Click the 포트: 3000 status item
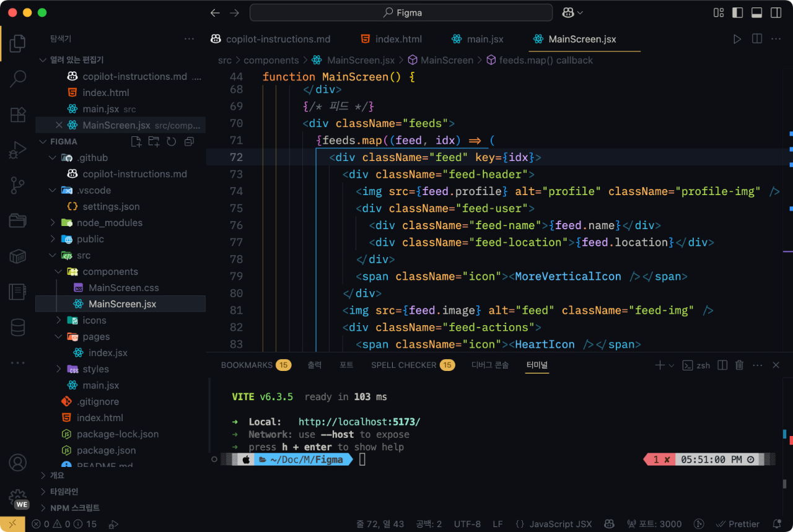The height and width of the screenshot is (532, 793). 654,524
